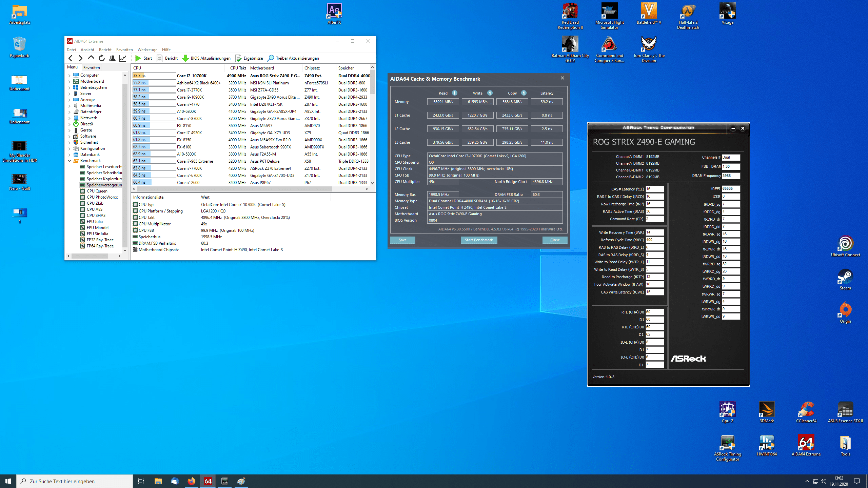Click Start Benchmark button

[x=479, y=240]
